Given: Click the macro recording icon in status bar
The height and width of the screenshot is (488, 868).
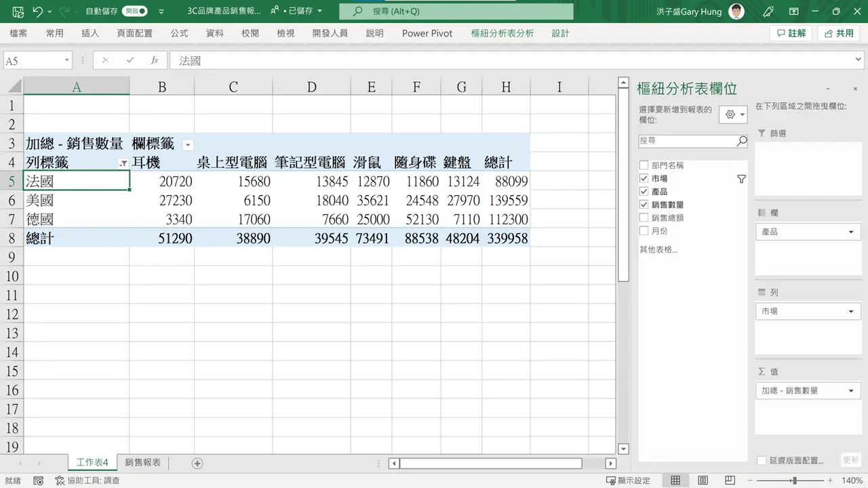Looking at the screenshot, I should click(39, 481).
